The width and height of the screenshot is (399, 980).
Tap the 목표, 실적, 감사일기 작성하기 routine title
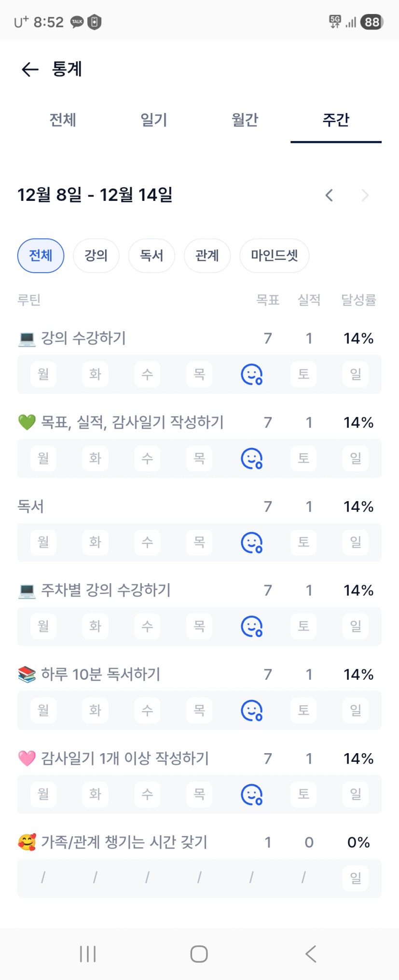132,422
